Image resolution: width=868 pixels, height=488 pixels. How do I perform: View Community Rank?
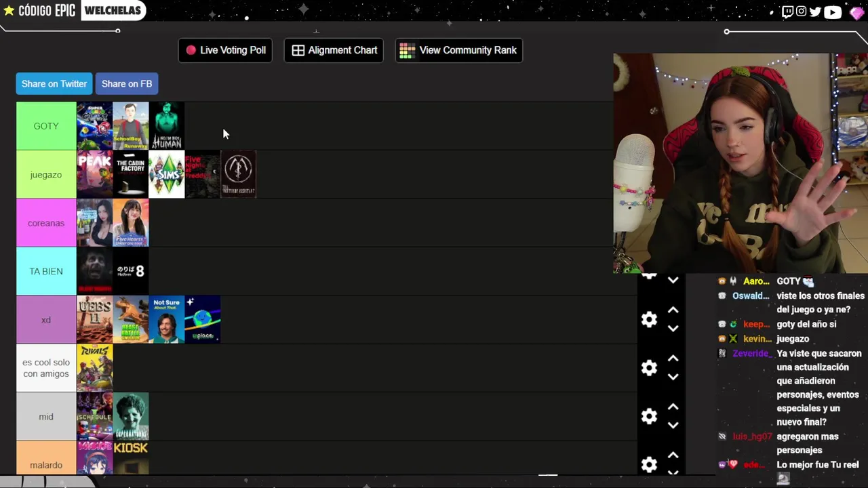[458, 50]
